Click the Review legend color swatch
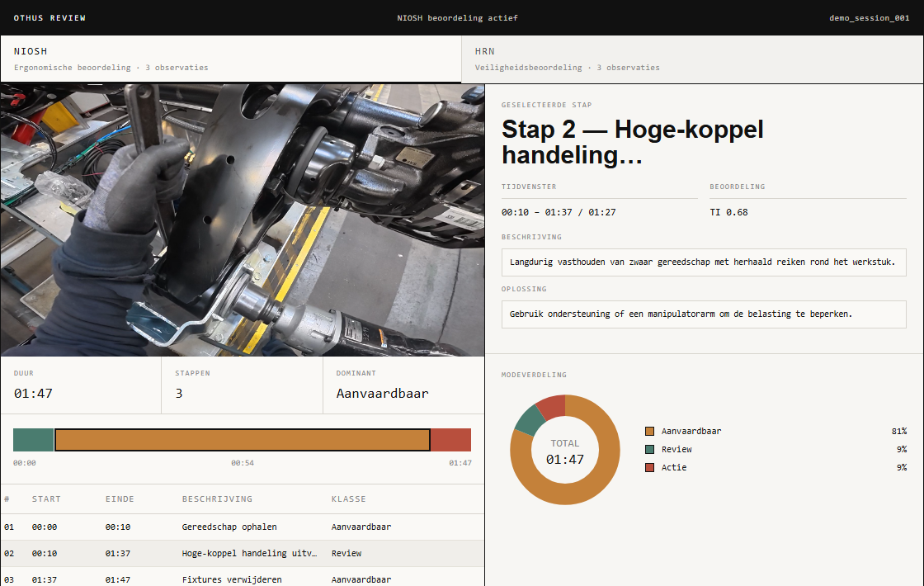 point(649,449)
